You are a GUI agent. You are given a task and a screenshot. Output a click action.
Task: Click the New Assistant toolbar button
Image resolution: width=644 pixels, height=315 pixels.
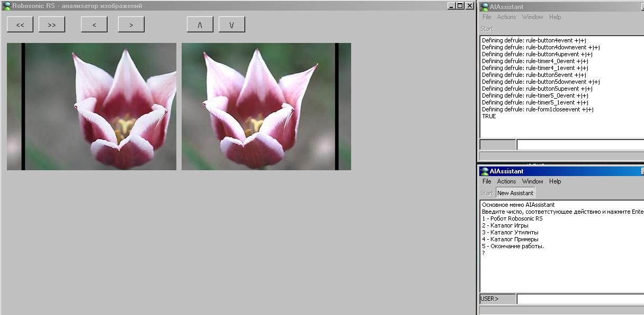tap(515, 193)
